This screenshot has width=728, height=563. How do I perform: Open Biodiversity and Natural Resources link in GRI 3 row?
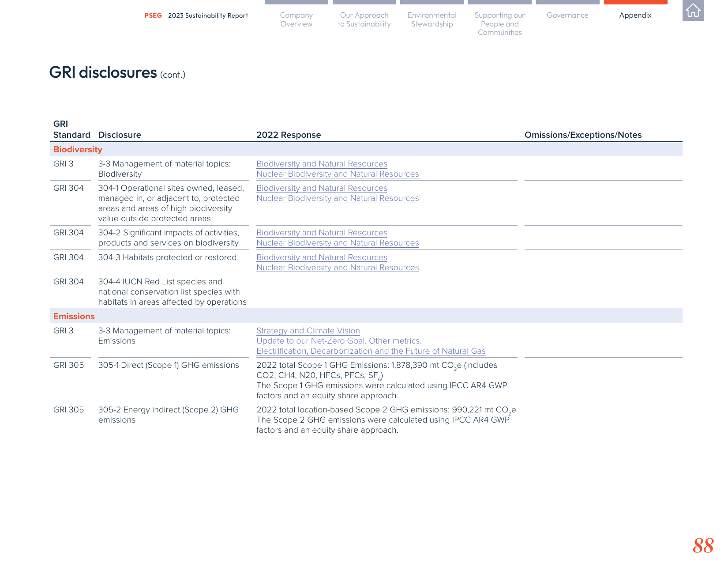click(x=322, y=164)
